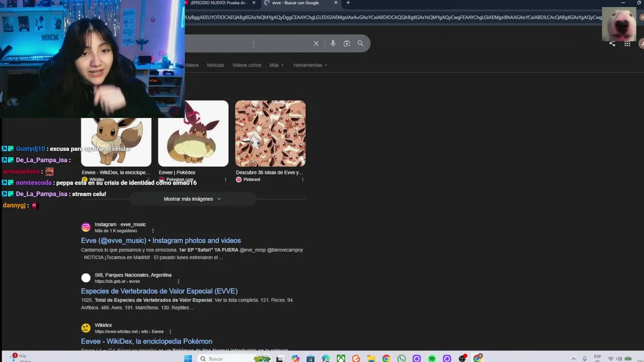Screen dimensions: 644x362
Task: Open Spotify from the taskbar
Action: pos(432,358)
